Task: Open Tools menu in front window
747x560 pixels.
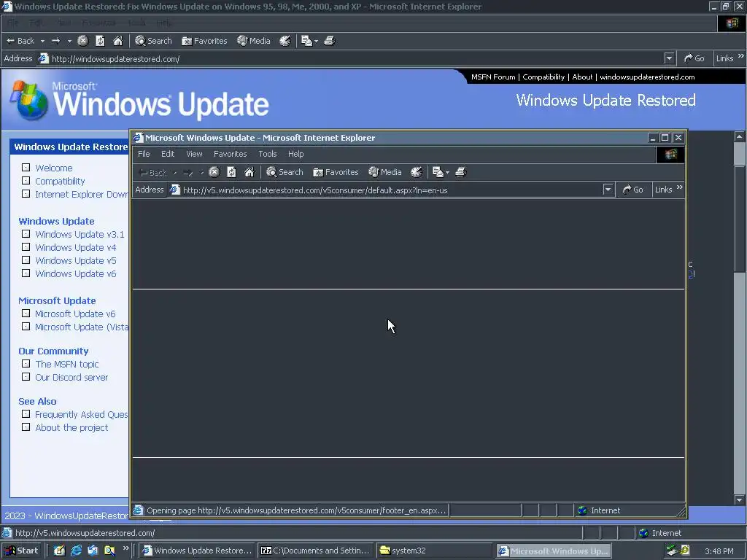Action: tap(268, 154)
